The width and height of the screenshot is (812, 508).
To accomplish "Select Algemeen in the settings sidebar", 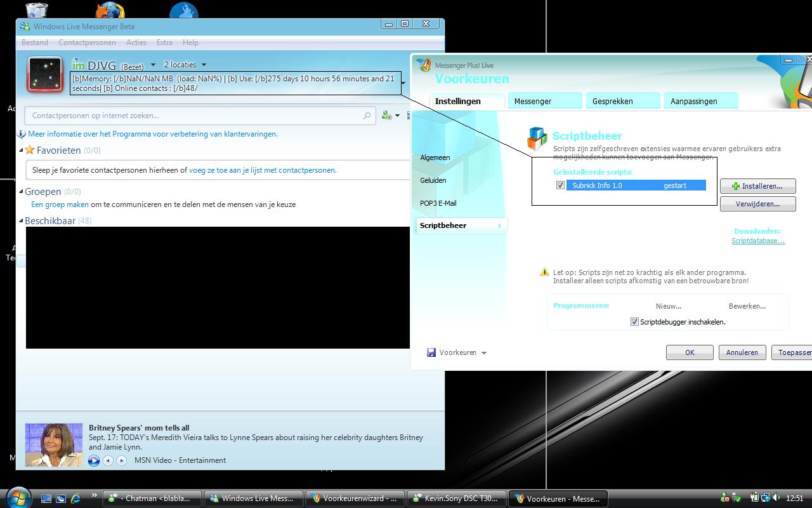I will tap(435, 157).
